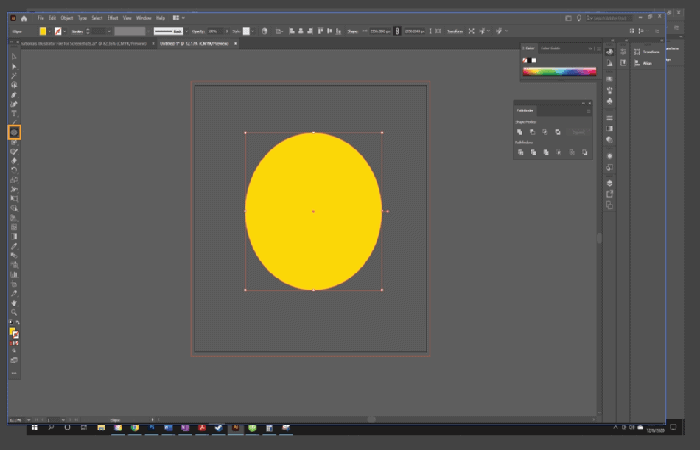
Task: Click the Home icon in menu bar
Action: 24,18
